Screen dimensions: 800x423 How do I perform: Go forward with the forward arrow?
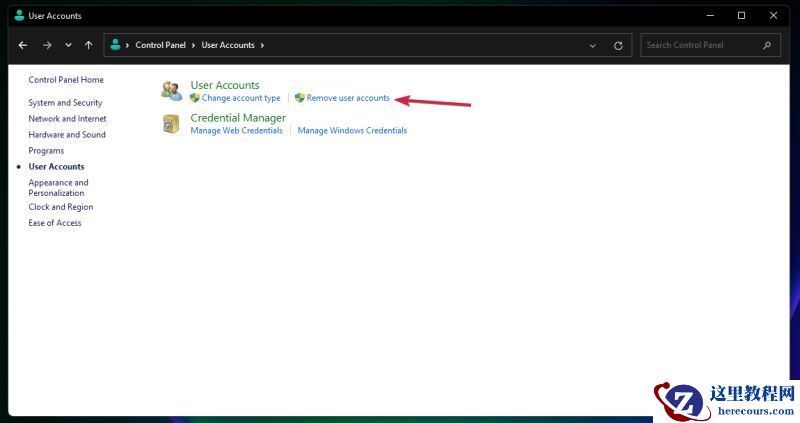tap(47, 45)
